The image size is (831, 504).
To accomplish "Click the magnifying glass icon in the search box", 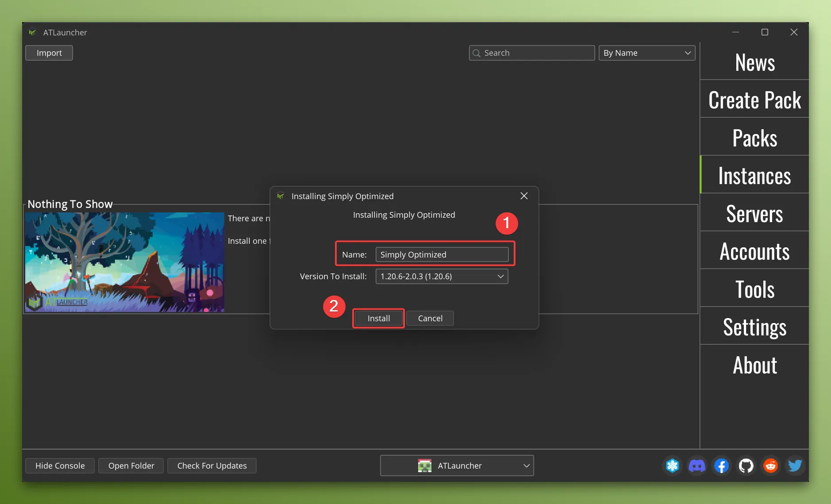I will (477, 53).
